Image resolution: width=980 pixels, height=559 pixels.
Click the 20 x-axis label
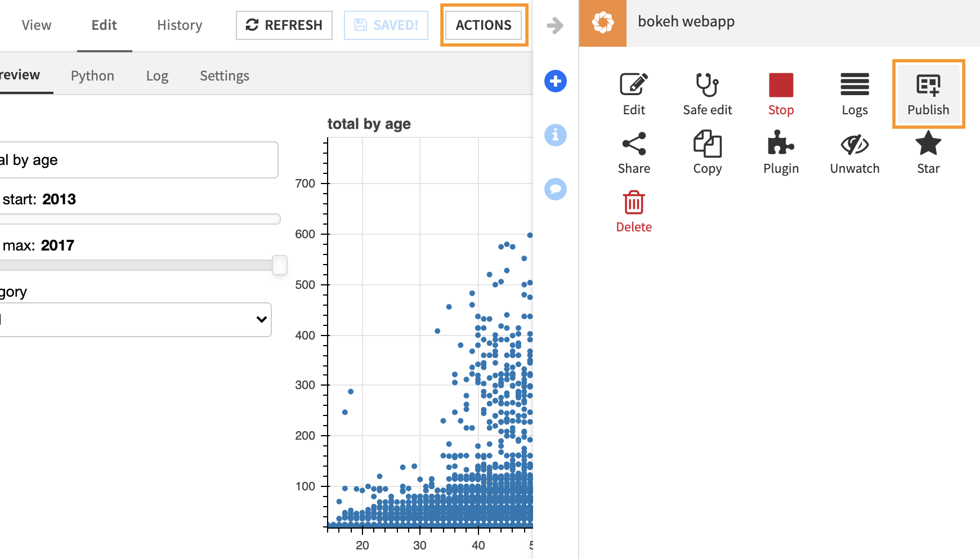363,545
